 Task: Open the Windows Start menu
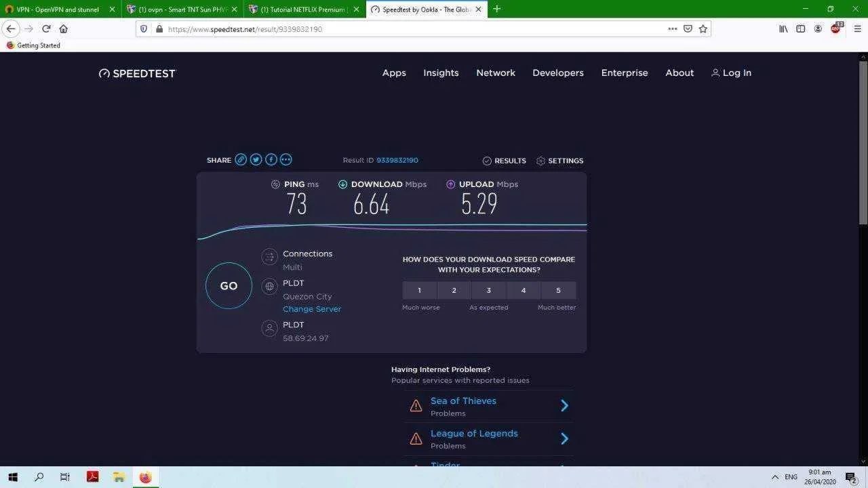13,477
